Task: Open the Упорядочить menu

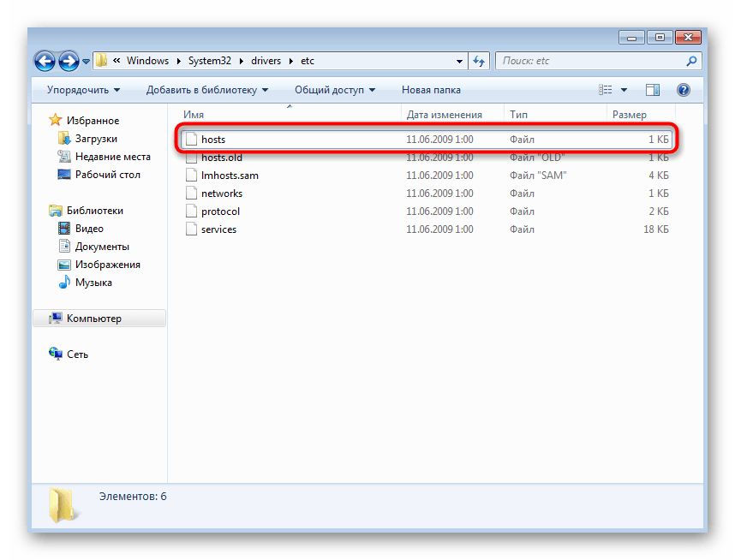Action: (x=83, y=90)
